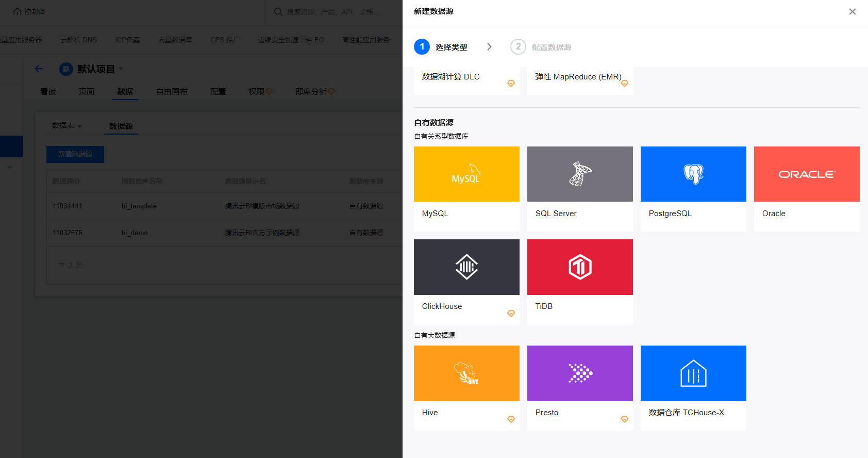
Task: Click the step 1 circle 选择类型
Action: coord(422,47)
